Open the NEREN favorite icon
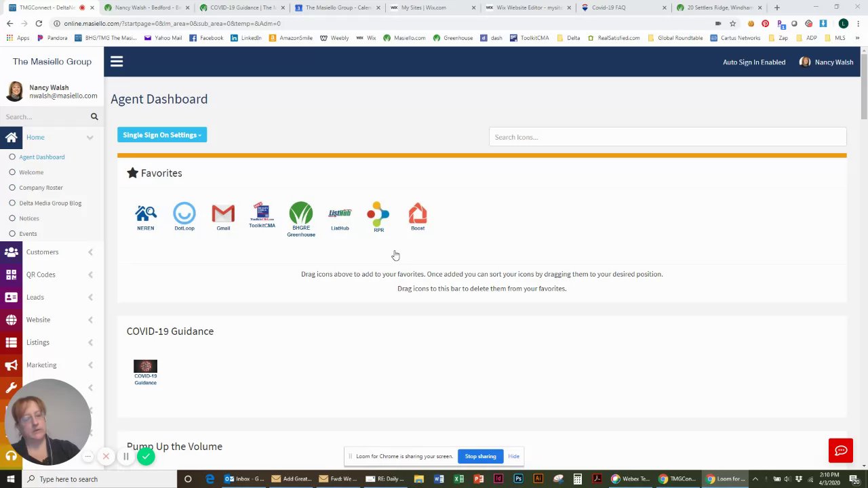 pyautogui.click(x=145, y=218)
